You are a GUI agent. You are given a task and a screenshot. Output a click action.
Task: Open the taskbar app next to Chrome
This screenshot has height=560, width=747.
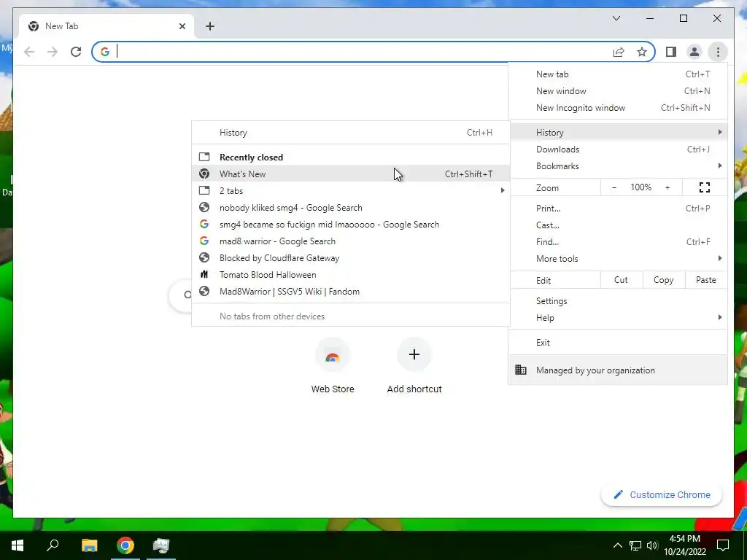click(161, 545)
